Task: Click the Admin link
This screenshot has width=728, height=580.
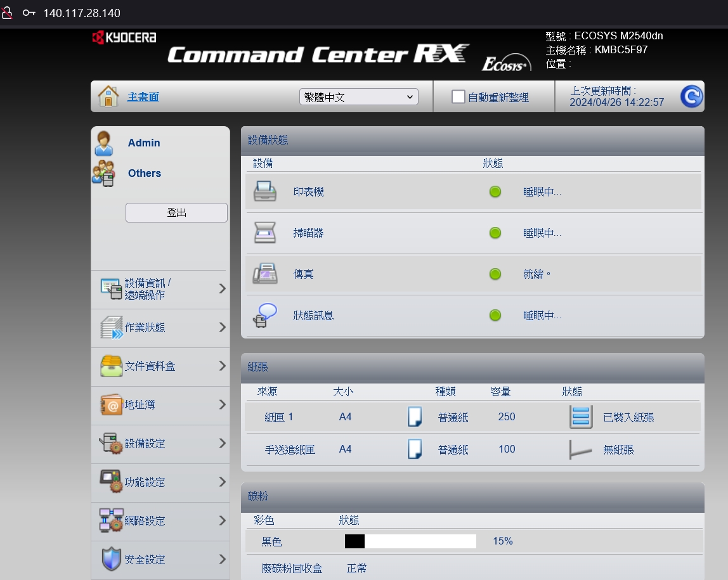Action: pyautogui.click(x=144, y=143)
